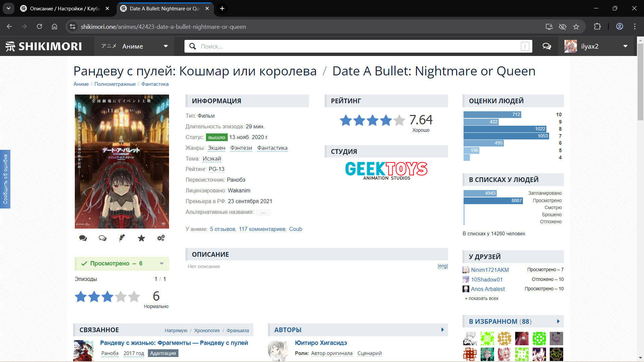The width and height of the screenshot is (644, 362).
Task: Click the filled comments bubble icon under the poster
Action: pos(83,238)
